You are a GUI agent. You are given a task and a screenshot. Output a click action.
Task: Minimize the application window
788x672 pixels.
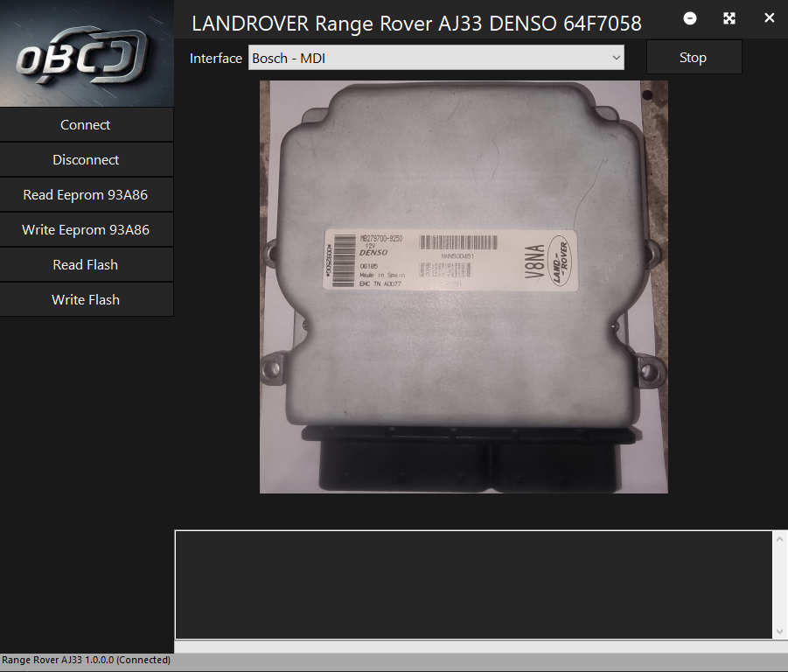(x=690, y=18)
